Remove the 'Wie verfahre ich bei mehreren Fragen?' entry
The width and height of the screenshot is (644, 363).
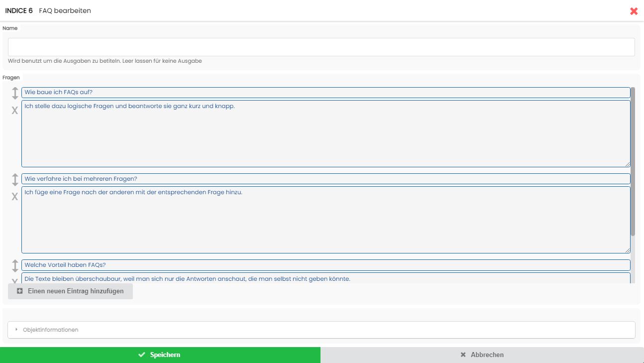15,197
